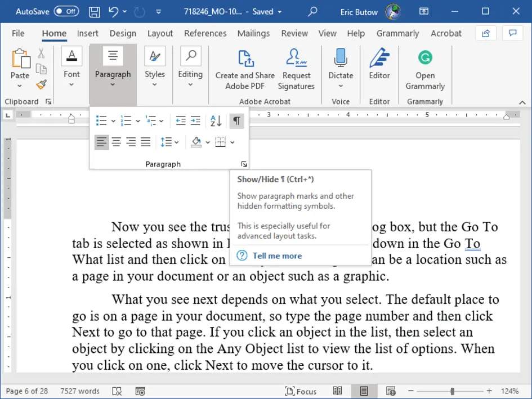Click the 124% zoom level

tap(509, 391)
